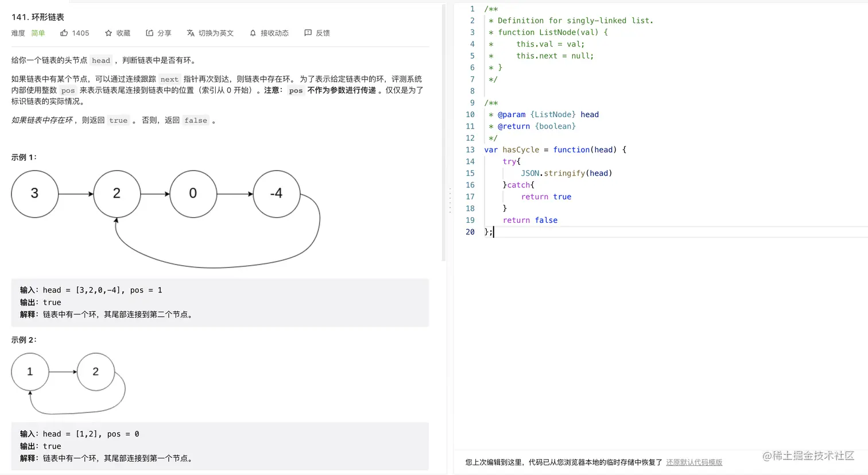Screen dimensions: 868x475
Task: Click the inline code word next
Action: pyautogui.click(x=169, y=79)
